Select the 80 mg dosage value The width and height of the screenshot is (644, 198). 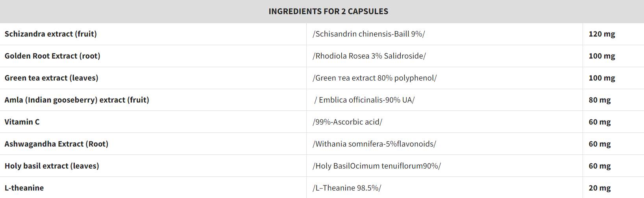pos(600,100)
